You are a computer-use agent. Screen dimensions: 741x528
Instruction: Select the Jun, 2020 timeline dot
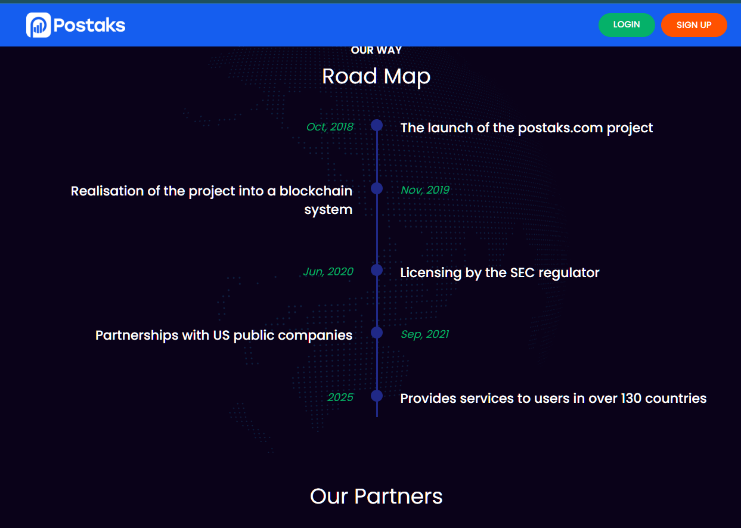(377, 270)
